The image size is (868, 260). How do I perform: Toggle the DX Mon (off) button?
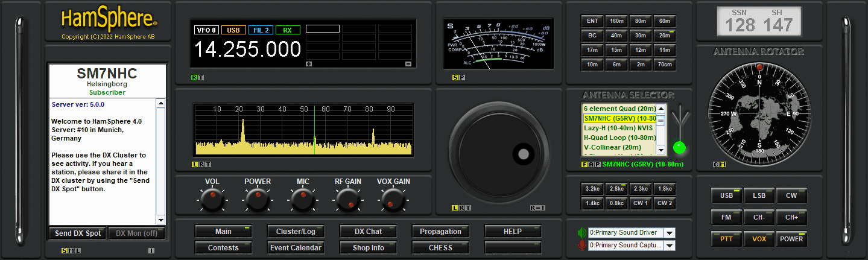136,233
